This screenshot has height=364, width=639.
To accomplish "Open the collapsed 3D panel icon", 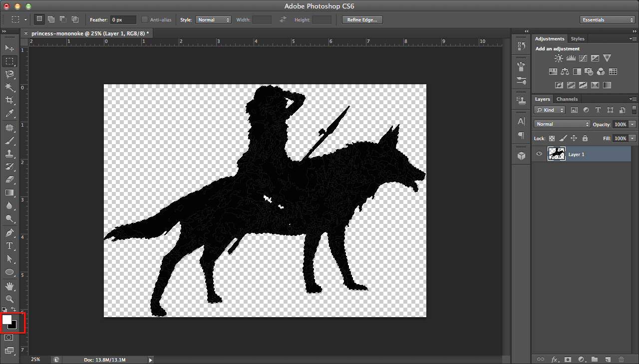I will (521, 156).
